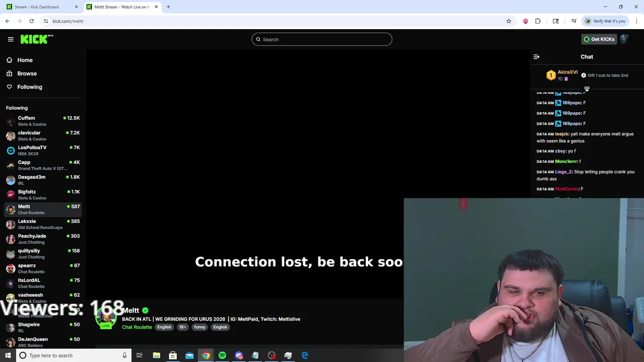Open Dasgasd3m channel in Following list
644x362 pixels.
coord(43,180)
